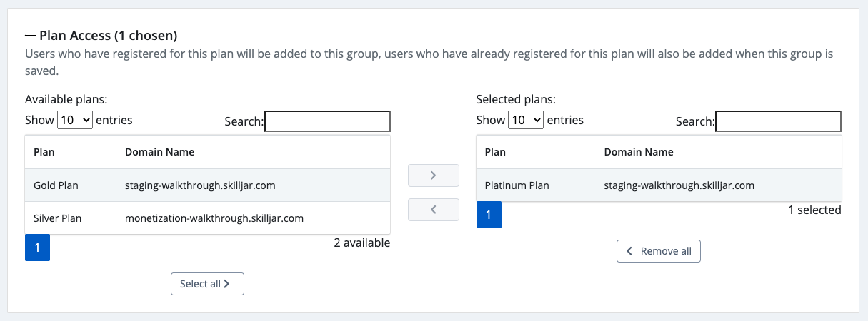868x321 pixels.
Task: Click the Remove all button
Action: [659, 251]
